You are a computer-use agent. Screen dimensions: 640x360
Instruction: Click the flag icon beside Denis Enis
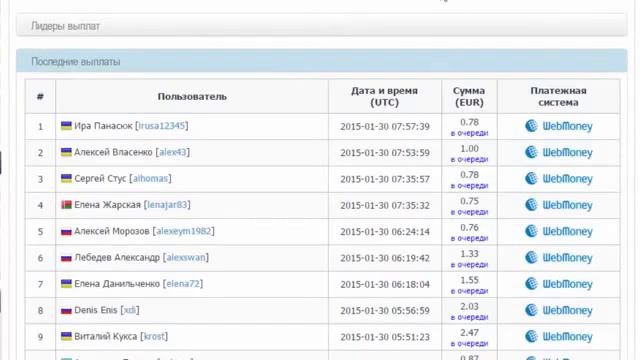point(66,311)
